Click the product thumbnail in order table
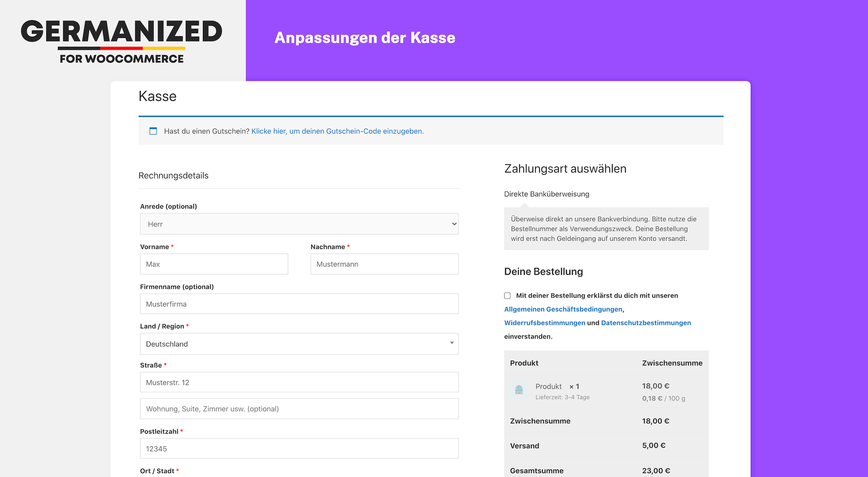This screenshot has width=868, height=477. (x=519, y=390)
